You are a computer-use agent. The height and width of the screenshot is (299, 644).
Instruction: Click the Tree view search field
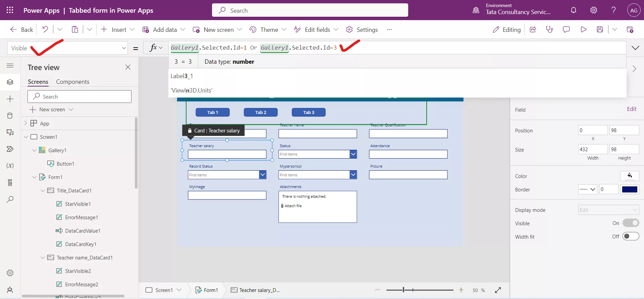pos(79,97)
